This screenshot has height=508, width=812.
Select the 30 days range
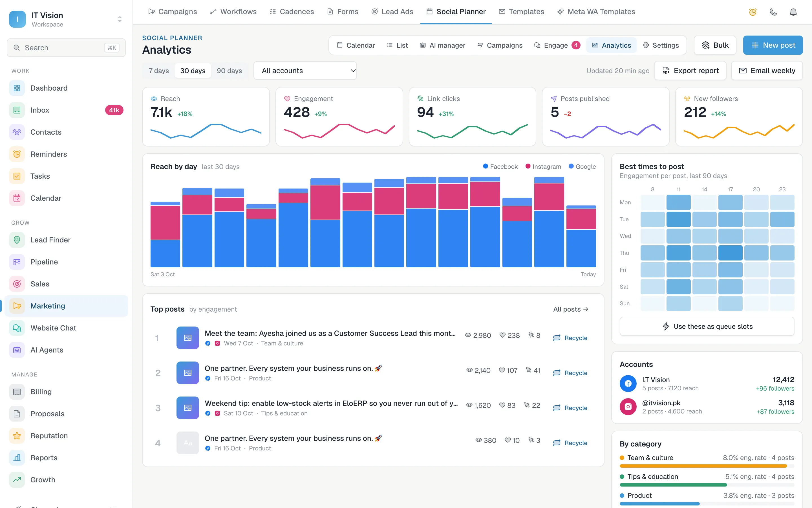[193, 71]
